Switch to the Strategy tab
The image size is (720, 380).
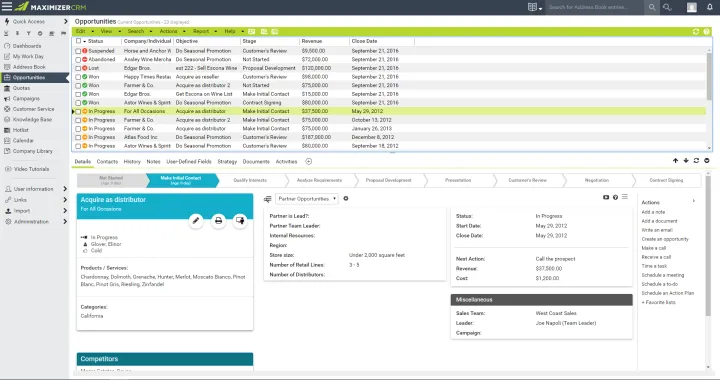227,162
